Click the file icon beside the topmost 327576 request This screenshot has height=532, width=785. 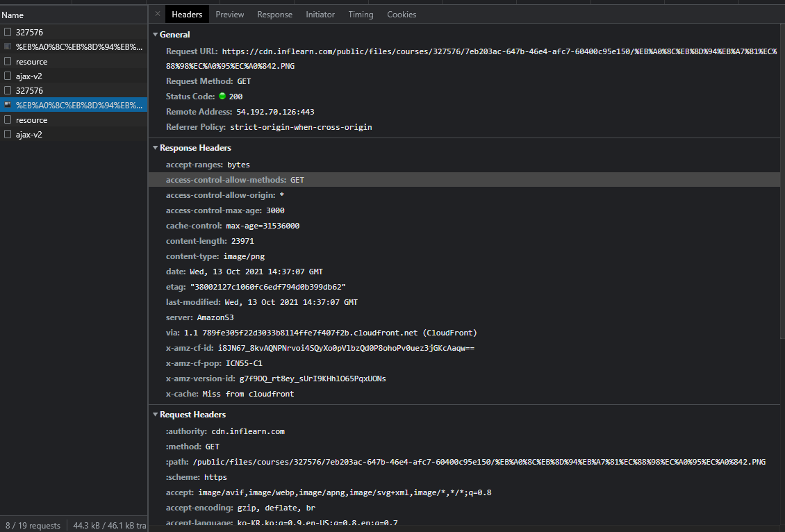point(8,32)
